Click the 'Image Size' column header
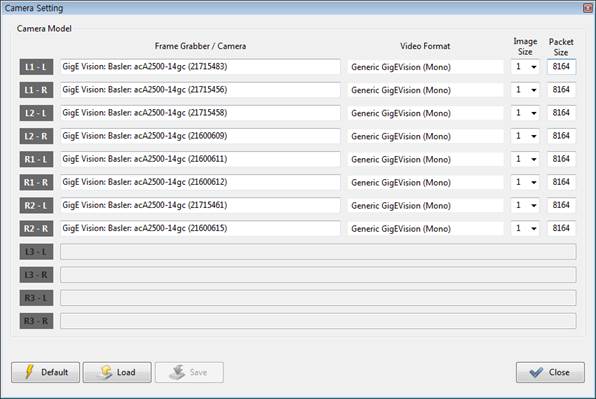This screenshot has height=399, width=596. (x=525, y=46)
